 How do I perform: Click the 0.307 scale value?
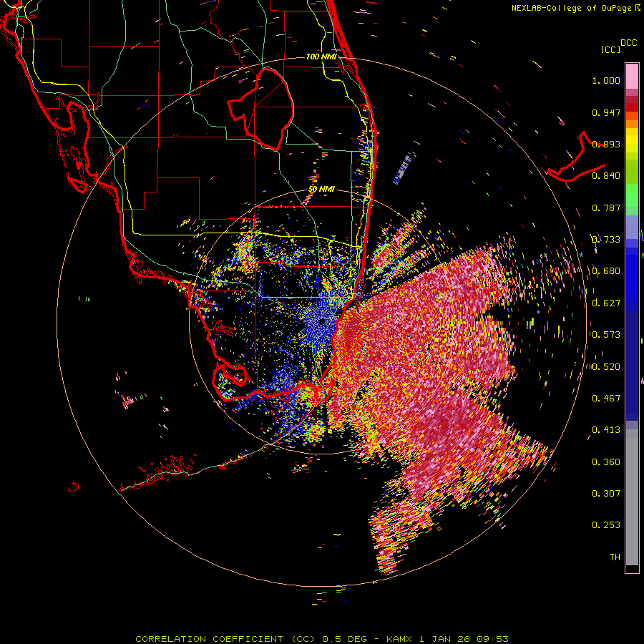[x=606, y=493]
